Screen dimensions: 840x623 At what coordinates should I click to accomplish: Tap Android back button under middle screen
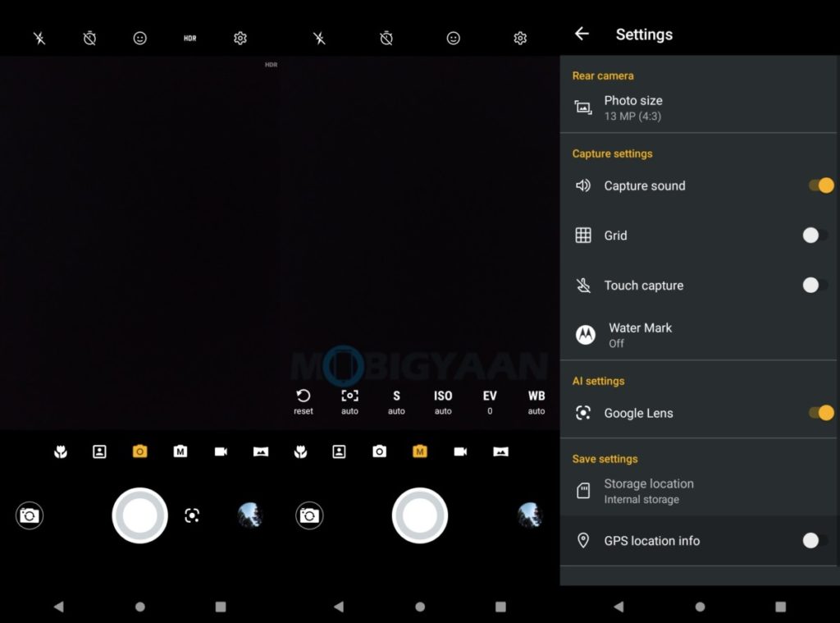pos(339,607)
